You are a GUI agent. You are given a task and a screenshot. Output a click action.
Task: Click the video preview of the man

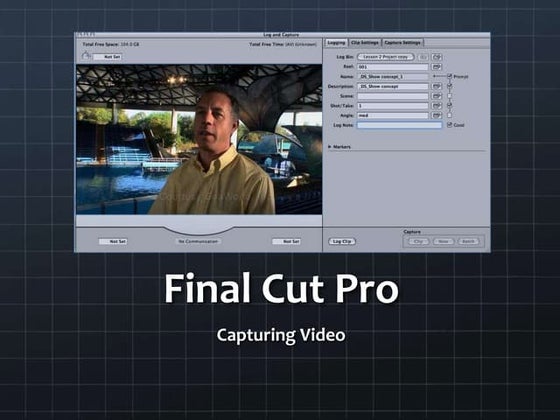(199, 139)
